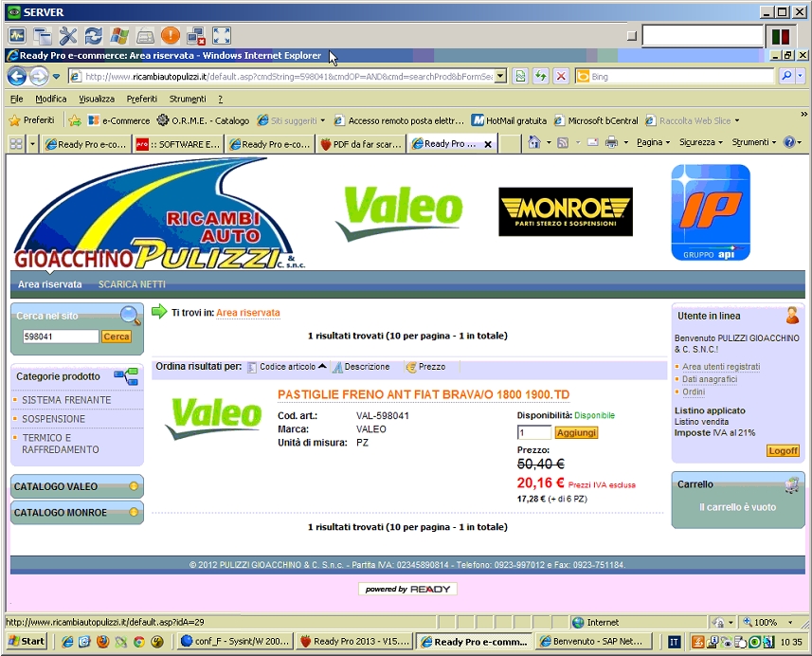
Task: Open the Visualizza menu
Action: (x=97, y=99)
